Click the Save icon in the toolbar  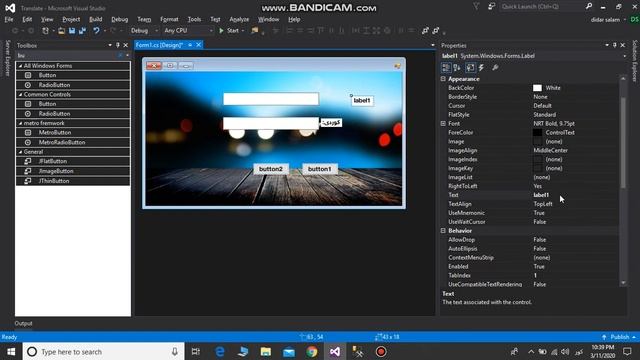(72, 31)
